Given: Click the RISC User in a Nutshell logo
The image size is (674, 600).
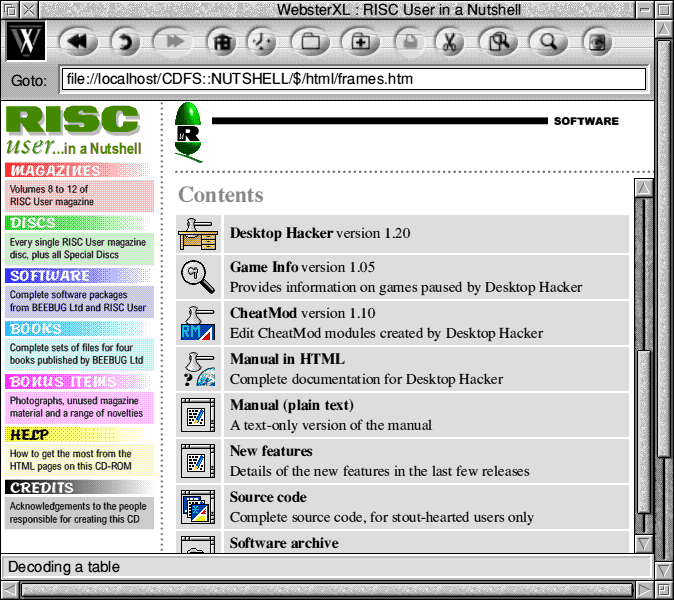Looking at the screenshot, I should coord(74,130).
